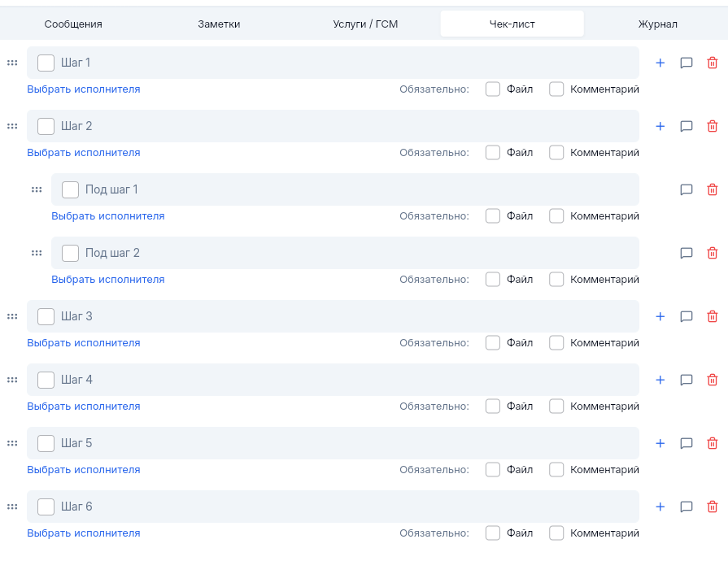Click drag handle of Шаг 3
This screenshot has width=728, height=561.
coord(12,316)
